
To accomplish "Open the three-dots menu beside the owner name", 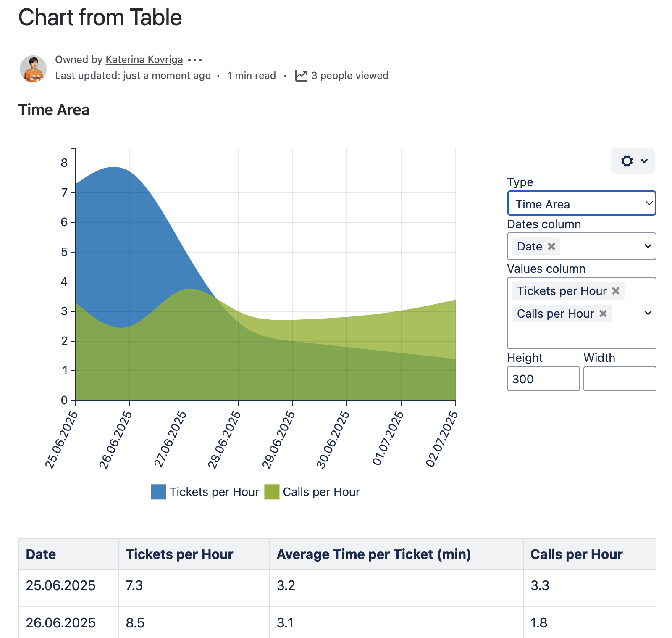I will 195,60.
